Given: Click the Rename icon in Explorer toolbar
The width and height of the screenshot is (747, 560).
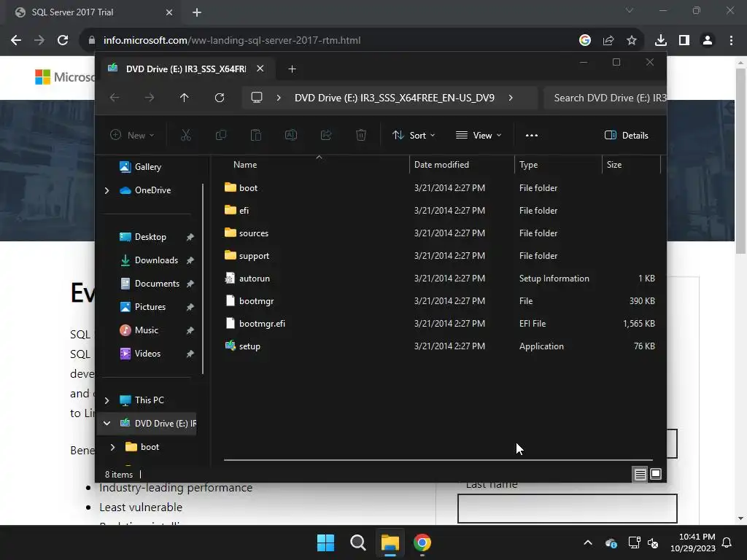Looking at the screenshot, I should 291,135.
